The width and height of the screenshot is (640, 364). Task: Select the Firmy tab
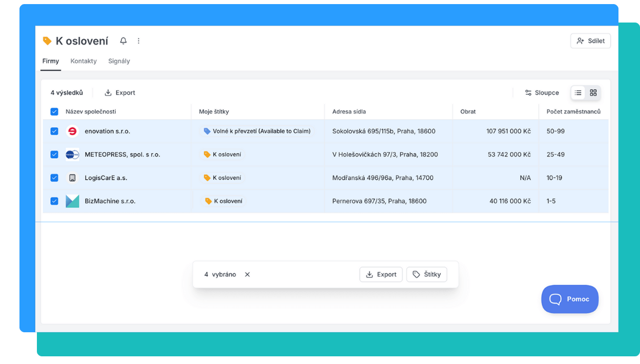[51, 61]
